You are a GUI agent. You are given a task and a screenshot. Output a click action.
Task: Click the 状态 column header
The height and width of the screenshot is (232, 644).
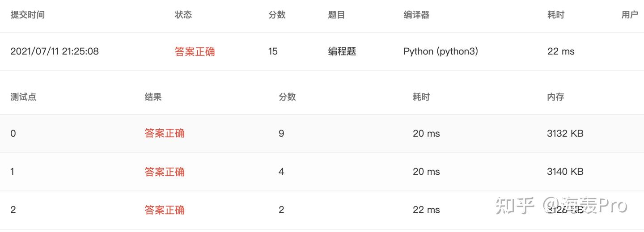point(183,15)
